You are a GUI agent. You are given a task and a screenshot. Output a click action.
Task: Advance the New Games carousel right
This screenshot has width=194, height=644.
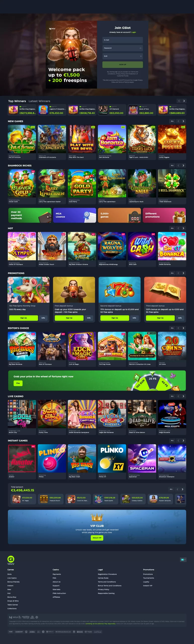[x=183, y=121]
